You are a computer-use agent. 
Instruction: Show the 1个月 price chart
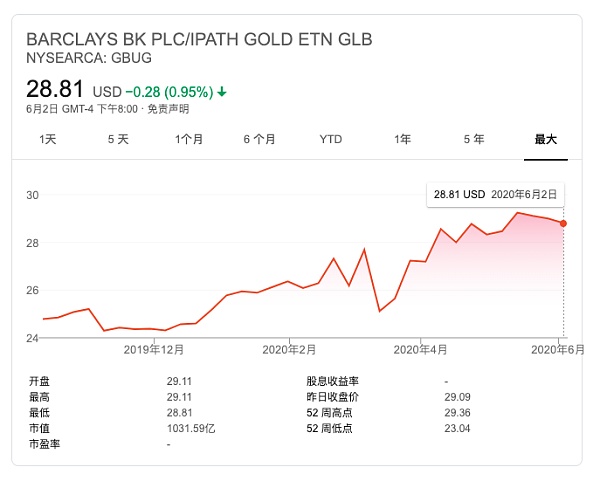coord(189,139)
